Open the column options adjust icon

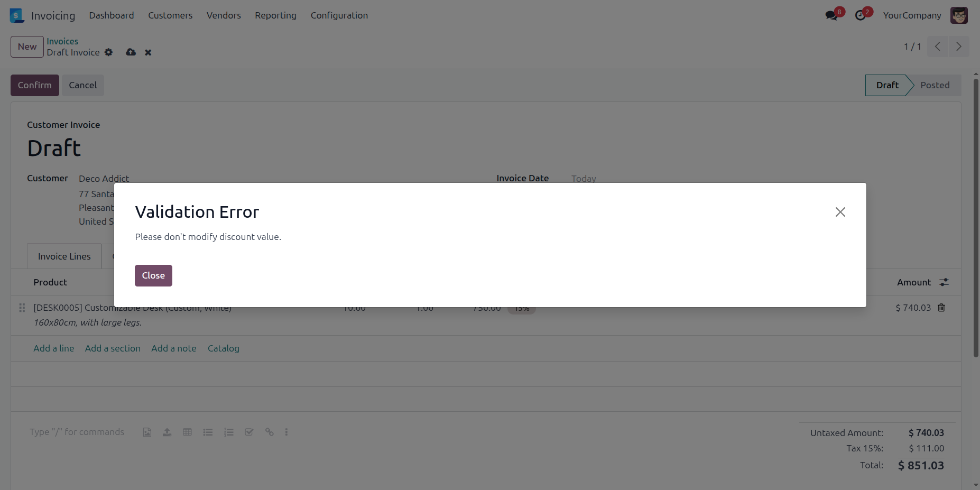pos(944,282)
